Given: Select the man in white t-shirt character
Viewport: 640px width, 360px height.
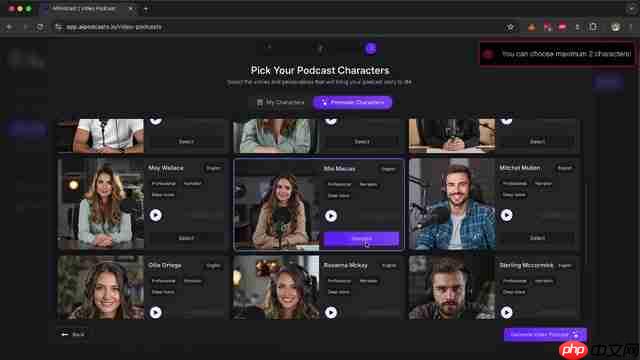Looking at the screenshot, I should 186,142.
